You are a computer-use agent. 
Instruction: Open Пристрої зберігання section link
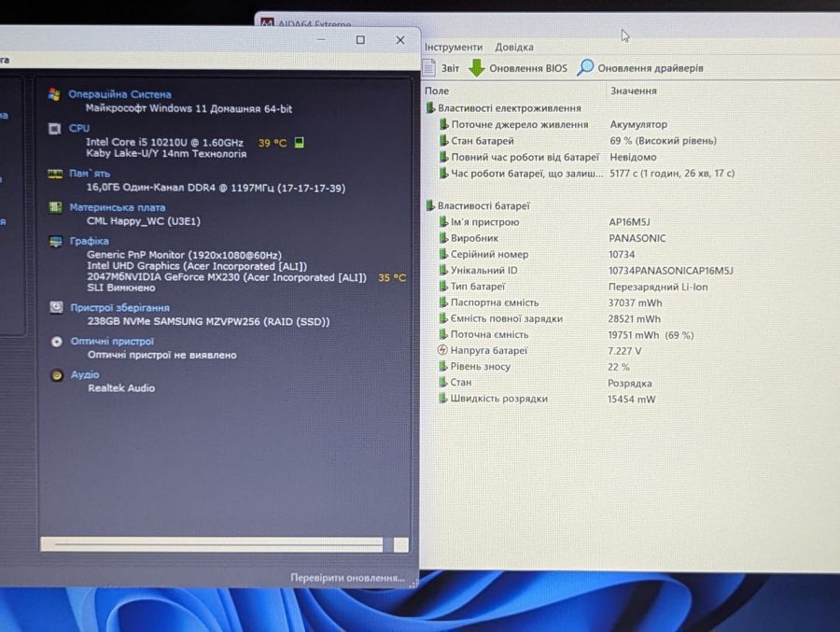click(120, 308)
